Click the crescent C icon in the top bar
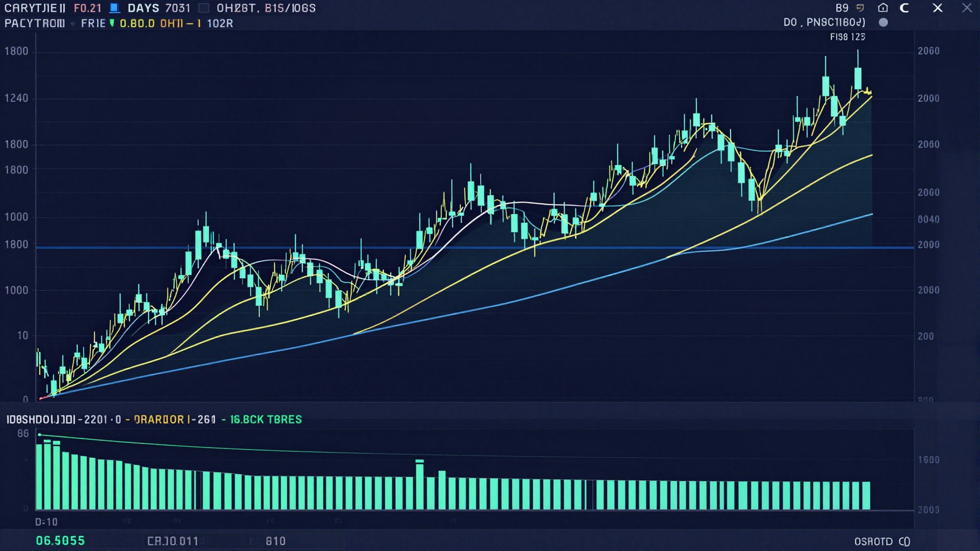The height and width of the screenshot is (551, 980). point(904,8)
